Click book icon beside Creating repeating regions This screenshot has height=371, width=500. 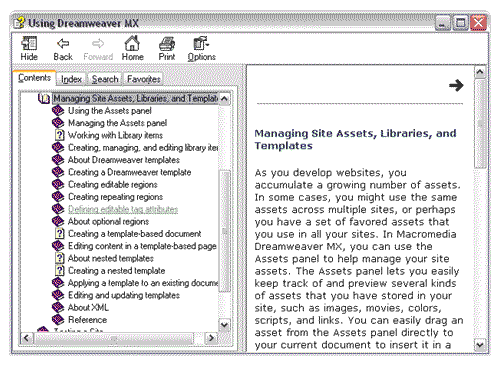[x=58, y=197]
